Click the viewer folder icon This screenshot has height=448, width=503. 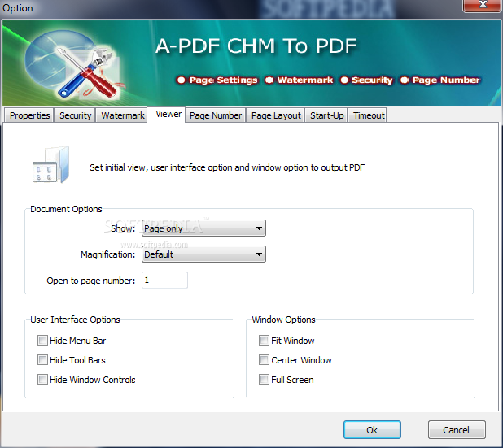coord(50,164)
